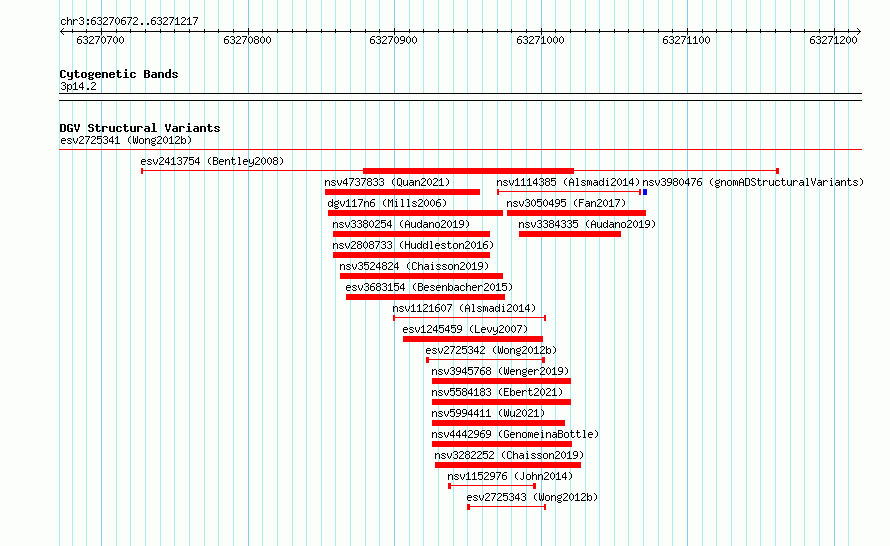Select red bar under nsv3945768 (Wenger2019)
890x546 pixels.
coord(501,381)
